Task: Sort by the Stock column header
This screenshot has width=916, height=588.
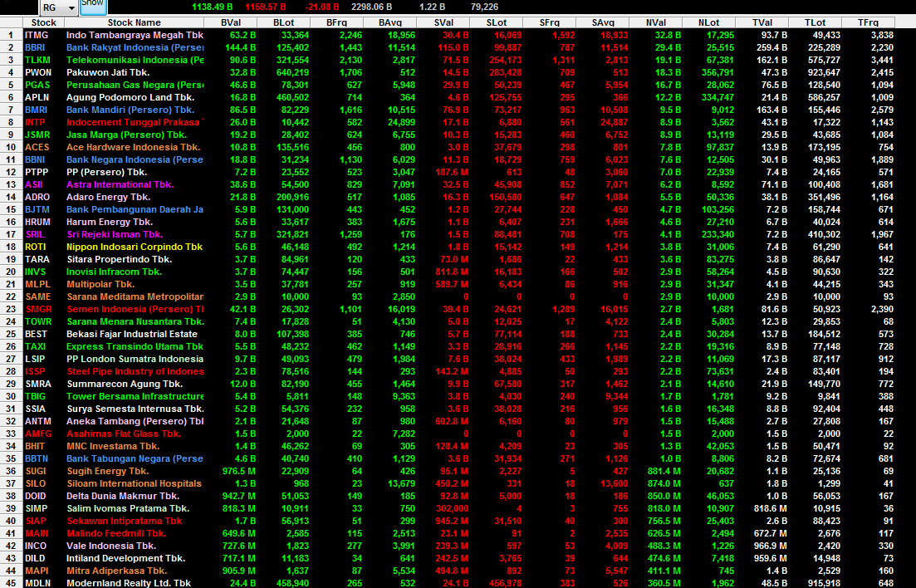Action: 44,22
